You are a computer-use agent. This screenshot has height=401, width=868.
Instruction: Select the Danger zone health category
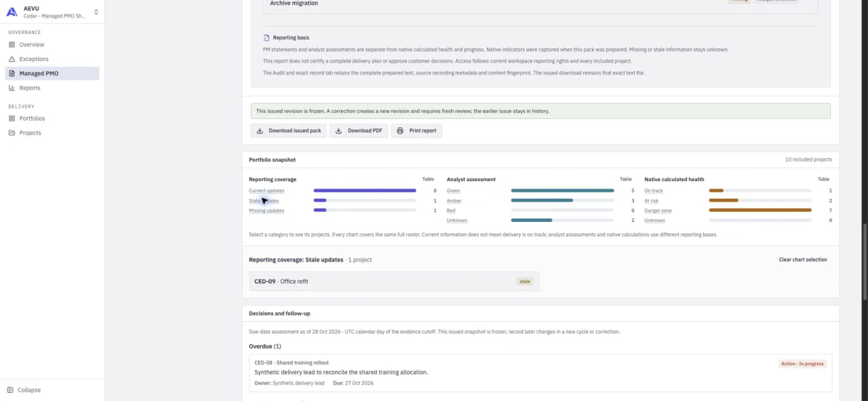658,210
